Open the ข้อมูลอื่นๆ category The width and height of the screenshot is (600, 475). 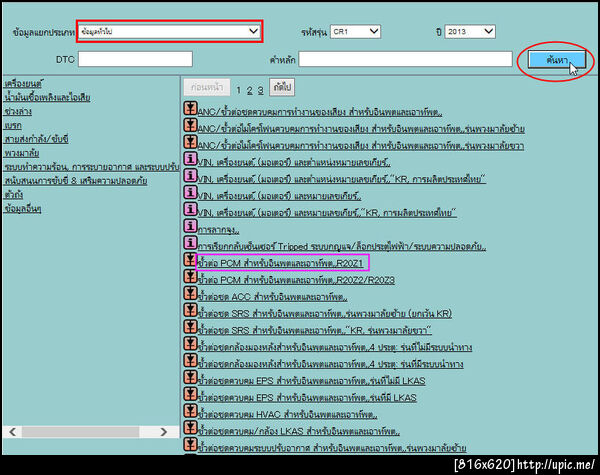pos(23,209)
